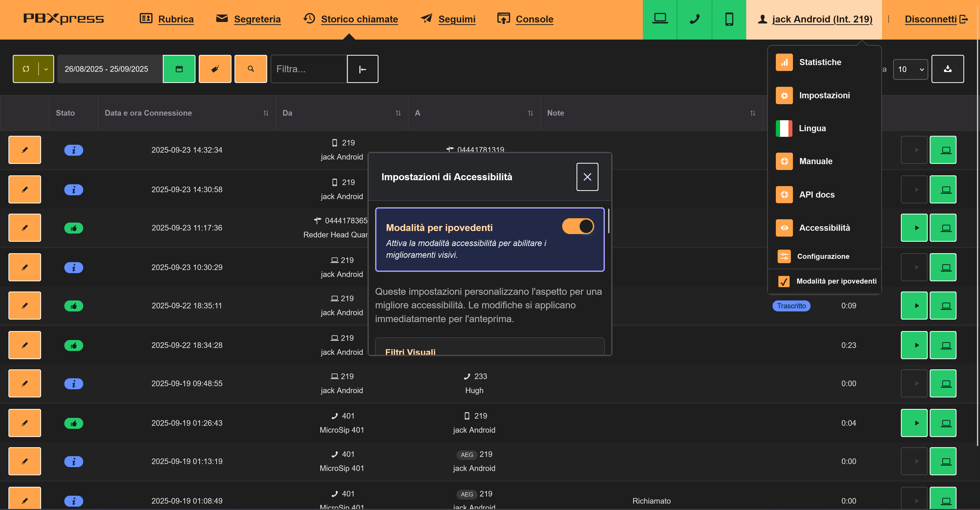This screenshot has width=980, height=510.
Task: Click the clear/sweep filter icon
Action: click(215, 69)
